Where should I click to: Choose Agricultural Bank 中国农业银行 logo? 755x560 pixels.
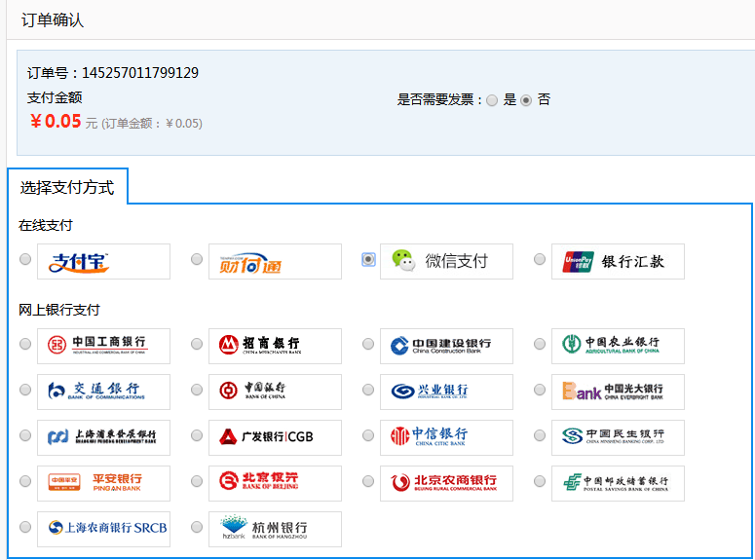[618, 346]
